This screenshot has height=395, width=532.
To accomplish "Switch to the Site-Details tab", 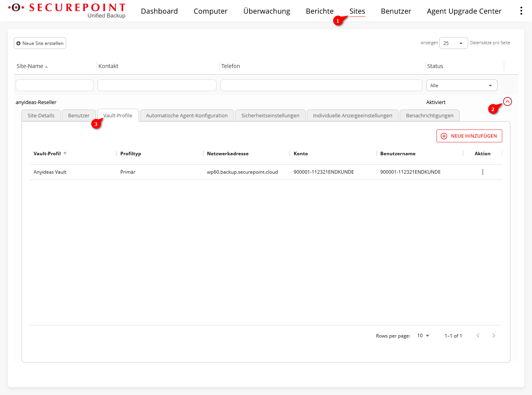I will point(41,116).
